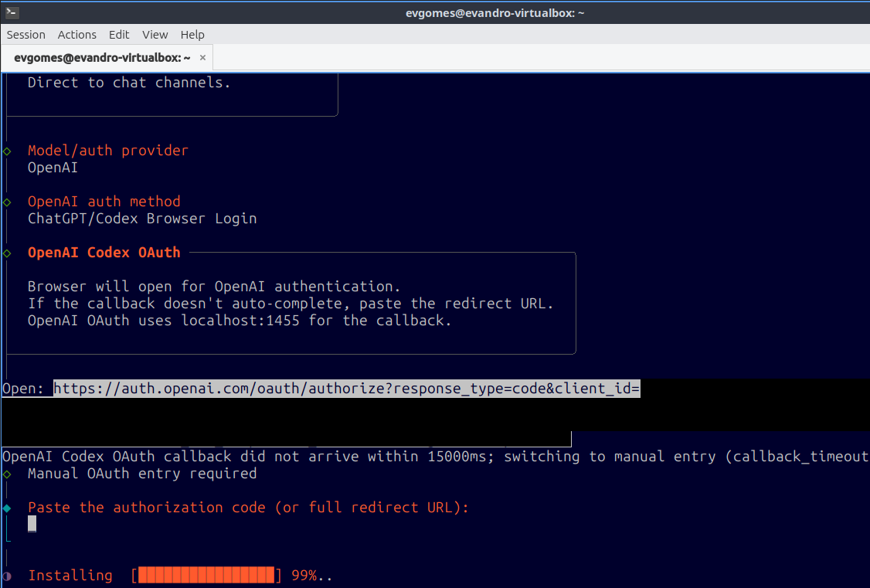Open the Session menu
The height and width of the screenshot is (588, 870).
click(x=25, y=35)
